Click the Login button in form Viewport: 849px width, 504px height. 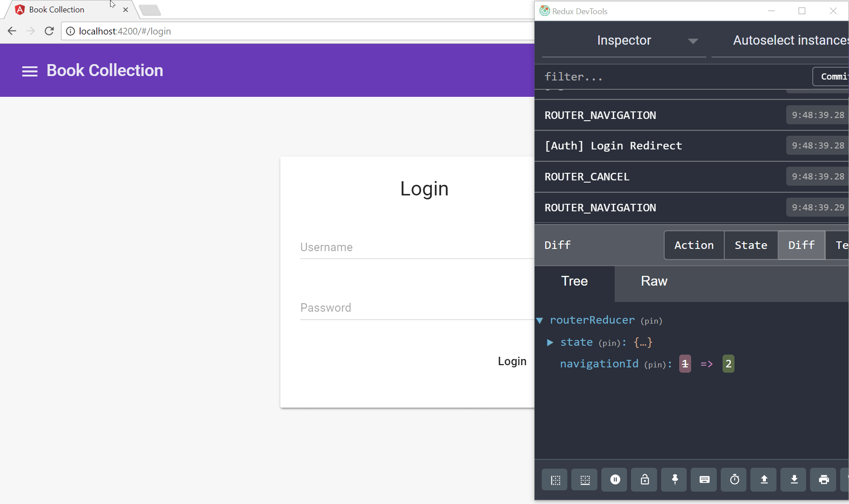(x=512, y=361)
